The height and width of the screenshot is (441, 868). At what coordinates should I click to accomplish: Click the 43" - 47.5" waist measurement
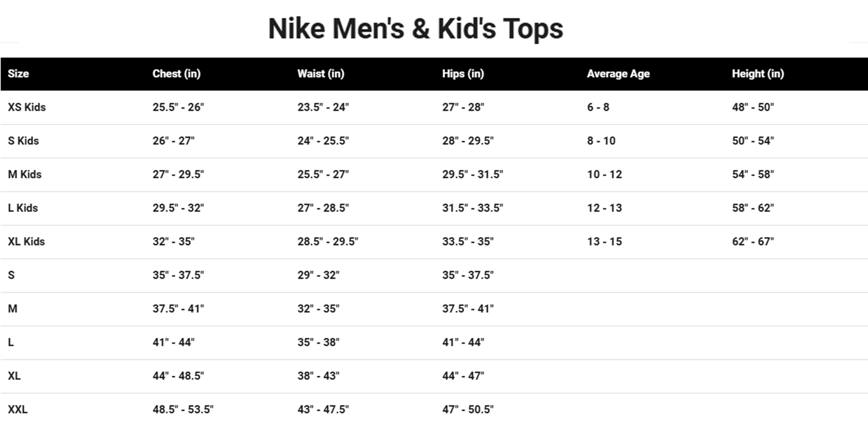click(x=323, y=409)
